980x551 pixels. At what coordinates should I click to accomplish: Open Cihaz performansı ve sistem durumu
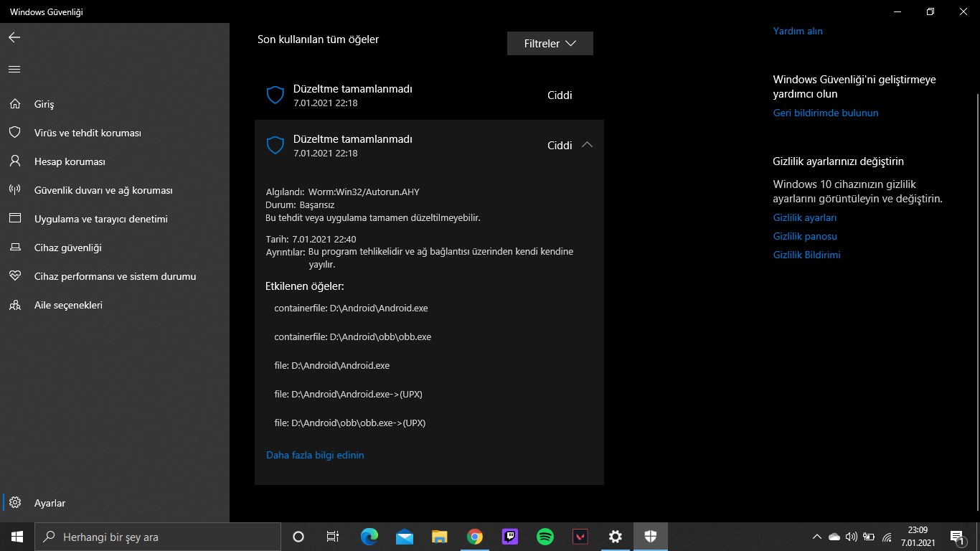click(x=115, y=276)
